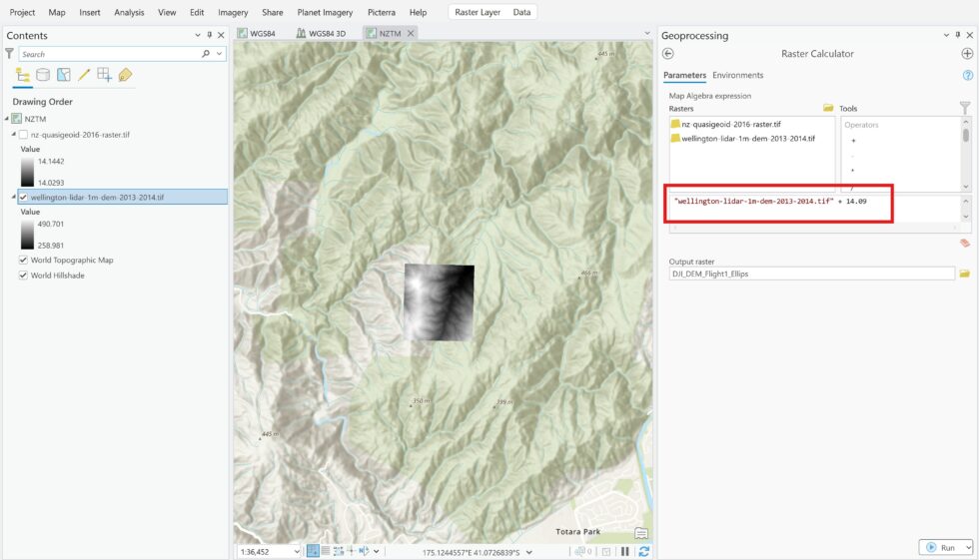Toggle wellington-lidar-1m-dem layer visibility
Screen dimensions: 979x560
[23, 197]
